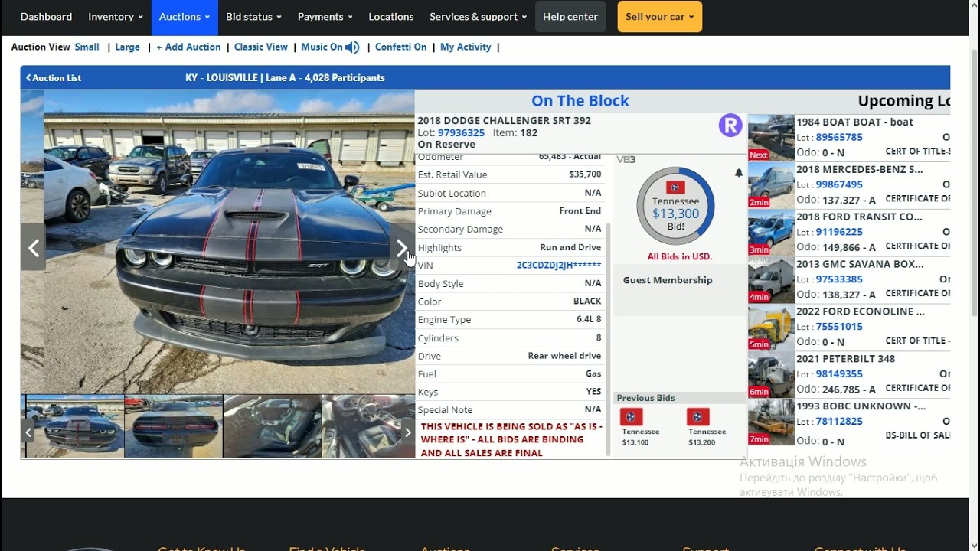This screenshot has width=980, height=551.
Task: Open the Locations page
Action: tap(391, 17)
